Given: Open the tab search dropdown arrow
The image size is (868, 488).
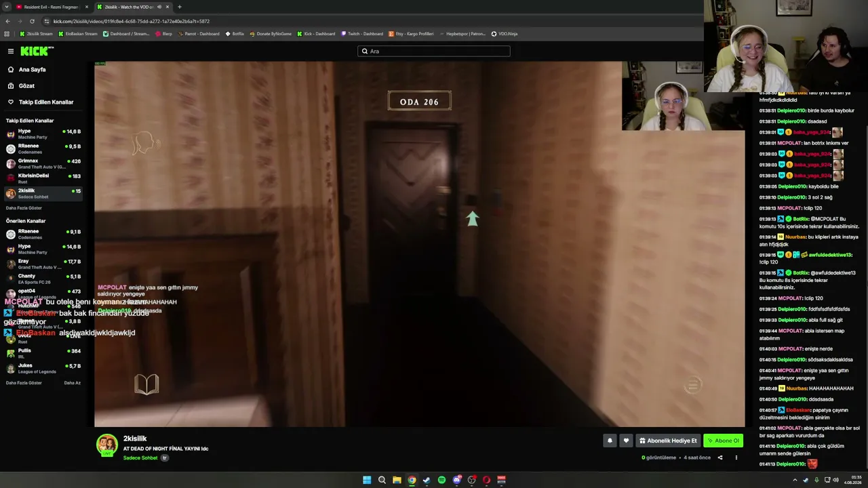Looking at the screenshot, I should pyautogui.click(x=6, y=7).
